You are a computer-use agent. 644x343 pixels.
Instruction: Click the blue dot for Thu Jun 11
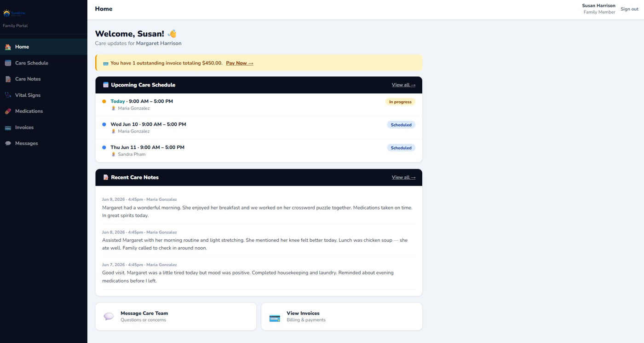coord(104,147)
